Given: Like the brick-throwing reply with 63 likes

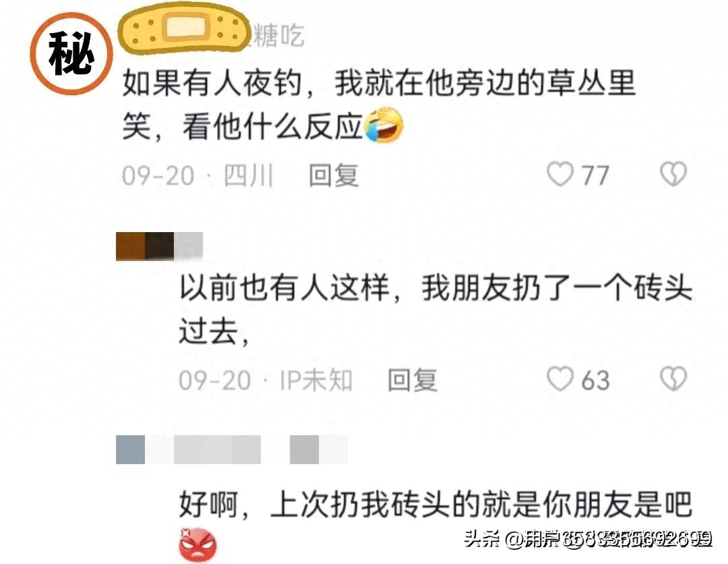Looking at the screenshot, I should point(560,379).
